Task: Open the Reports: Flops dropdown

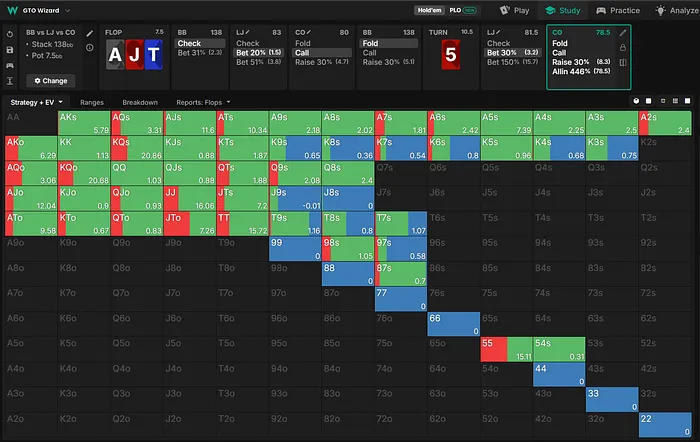Action: tap(203, 102)
